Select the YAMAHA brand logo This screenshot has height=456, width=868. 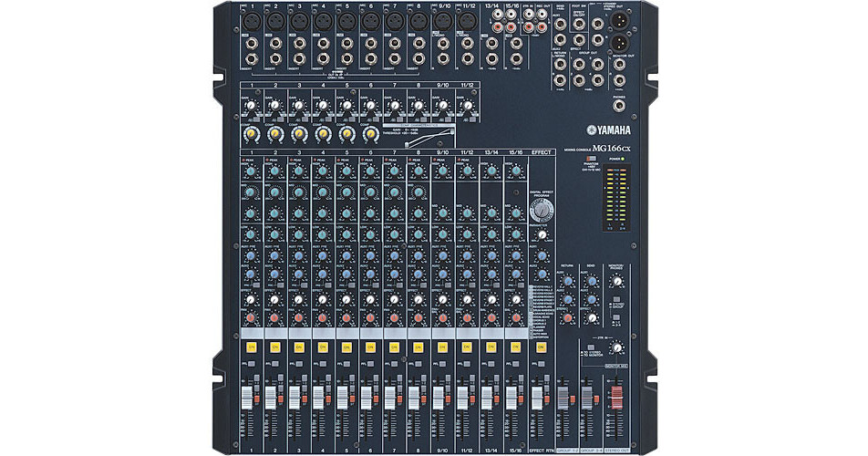[608, 130]
